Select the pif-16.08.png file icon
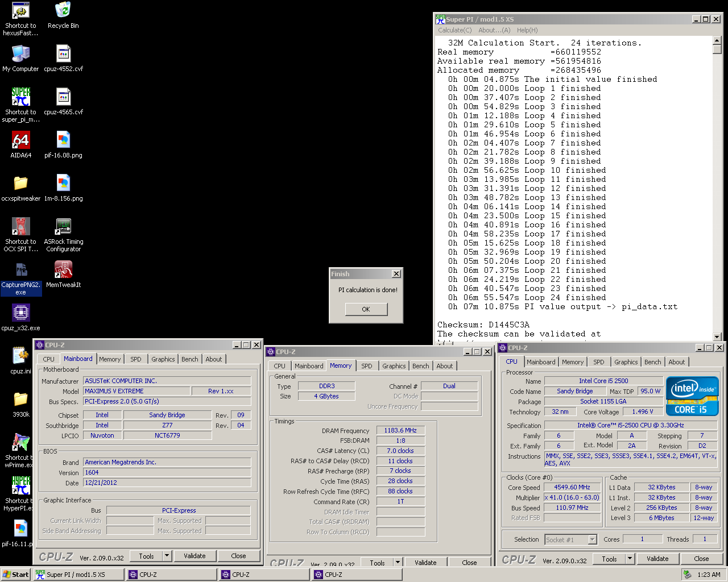This screenshot has height=582, width=728. click(x=63, y=140)
